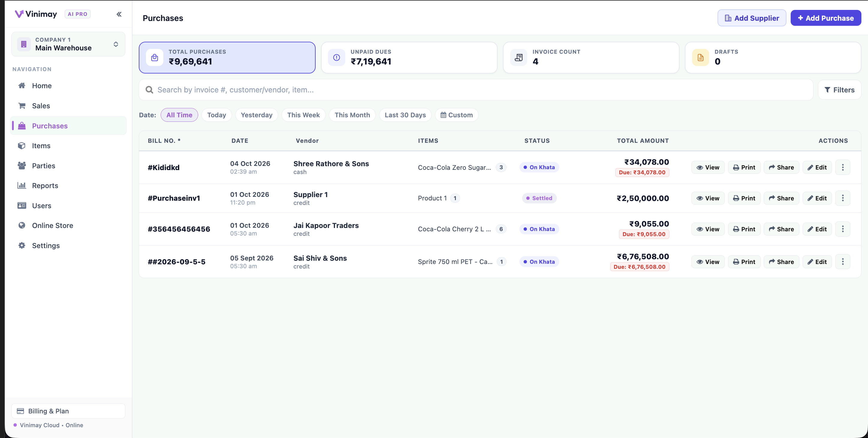The width and height of the screenshot is (868, 438).
Task: Open Users in navigation
Action: (68, 206)
